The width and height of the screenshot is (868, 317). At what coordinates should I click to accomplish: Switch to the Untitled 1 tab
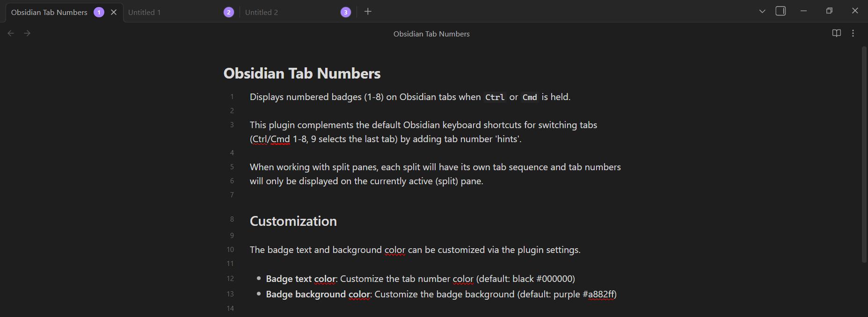click(159, 12)
